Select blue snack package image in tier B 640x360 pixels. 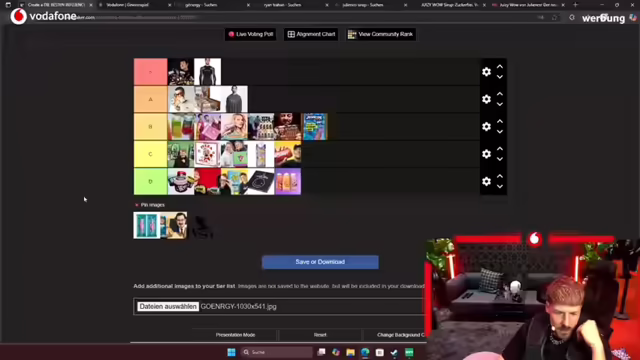tap(315, 127)
